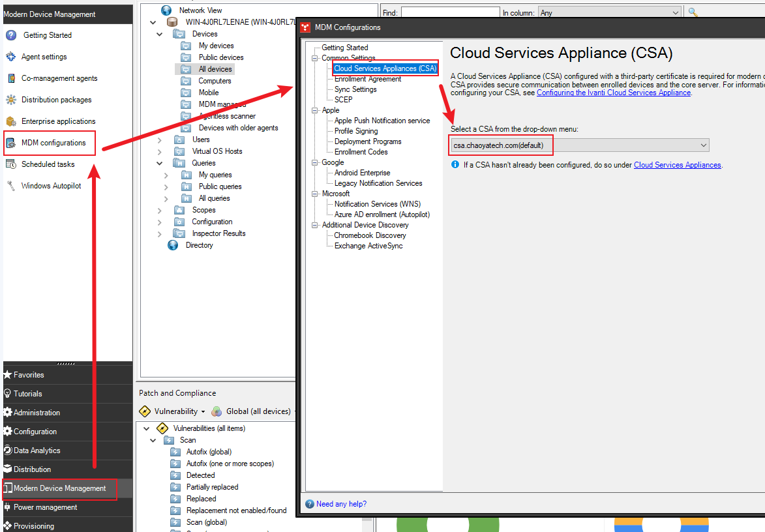The width and height of the screenshot is (765, 532).
Task: Collapse the Queries tree node
Action: click(x=160, y=163)
